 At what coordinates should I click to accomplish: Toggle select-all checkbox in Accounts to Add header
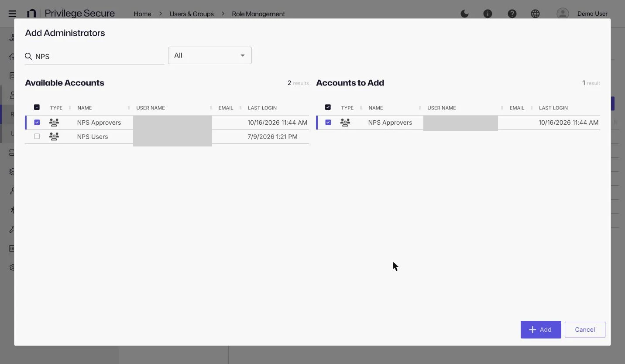pos(328,107)
